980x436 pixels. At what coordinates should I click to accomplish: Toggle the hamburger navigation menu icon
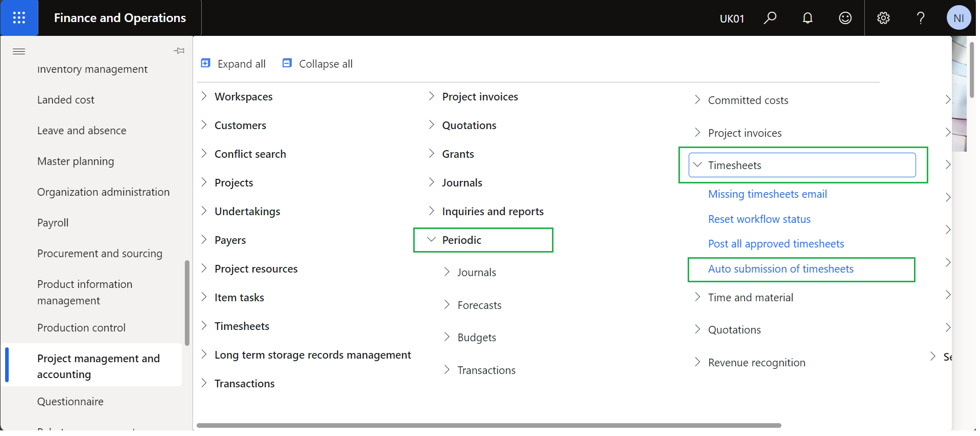coord(19,51)
